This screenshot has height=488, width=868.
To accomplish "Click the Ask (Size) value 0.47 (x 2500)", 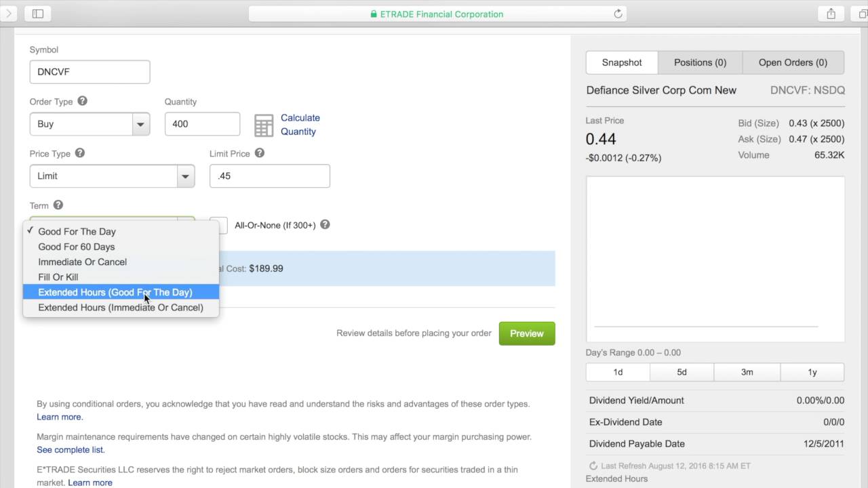I will (x=816, y=139).
